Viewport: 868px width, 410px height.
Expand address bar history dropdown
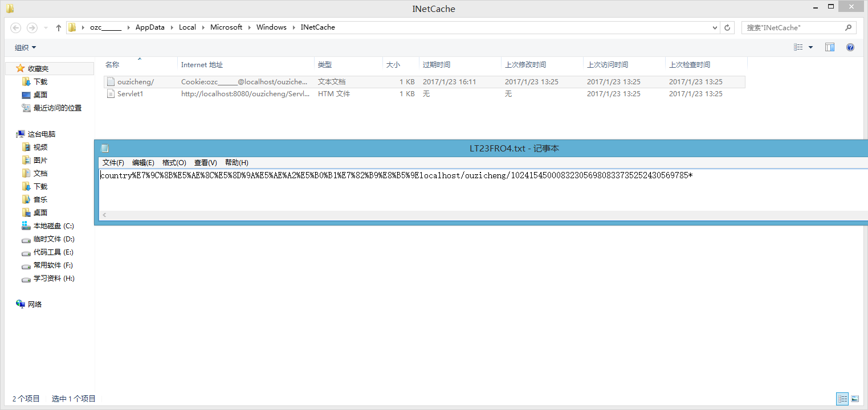click(715, 27)
